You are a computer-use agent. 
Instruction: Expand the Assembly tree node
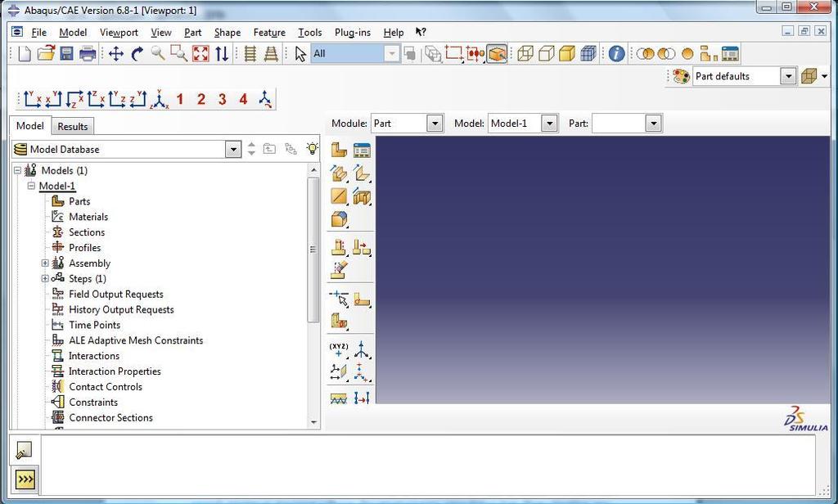coord(45,263)
